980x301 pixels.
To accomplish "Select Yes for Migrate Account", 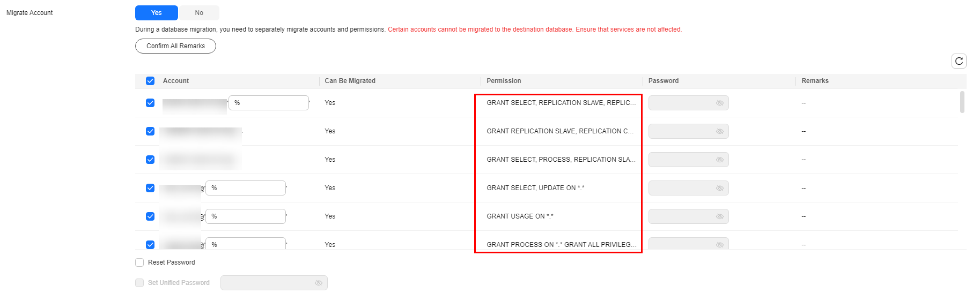I will pyautogui.click(x=157, y=13).
